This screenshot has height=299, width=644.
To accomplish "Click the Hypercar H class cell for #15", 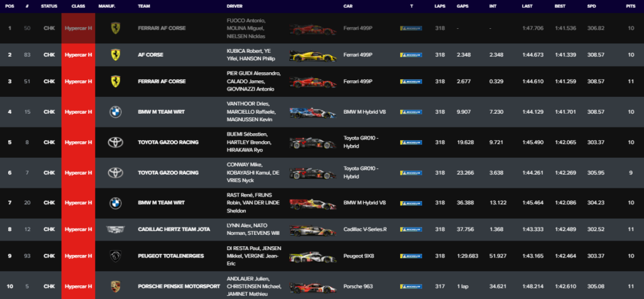I will click(79, 112).
